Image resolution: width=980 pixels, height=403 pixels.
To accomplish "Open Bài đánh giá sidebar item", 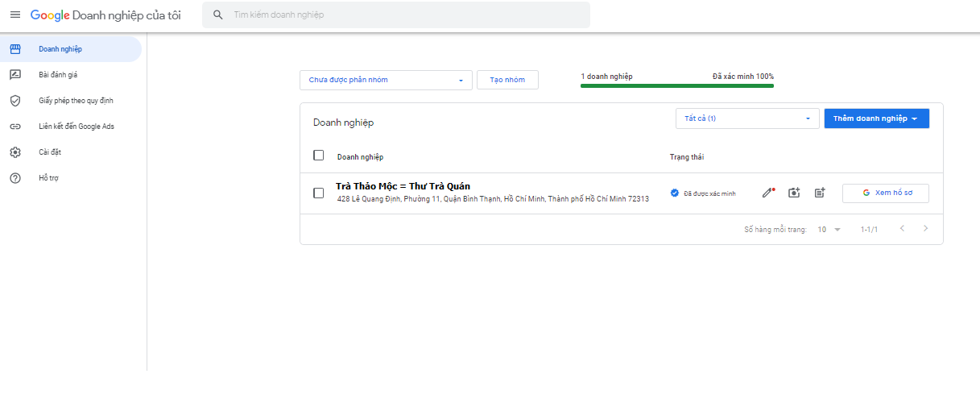I will pos(71,75).
